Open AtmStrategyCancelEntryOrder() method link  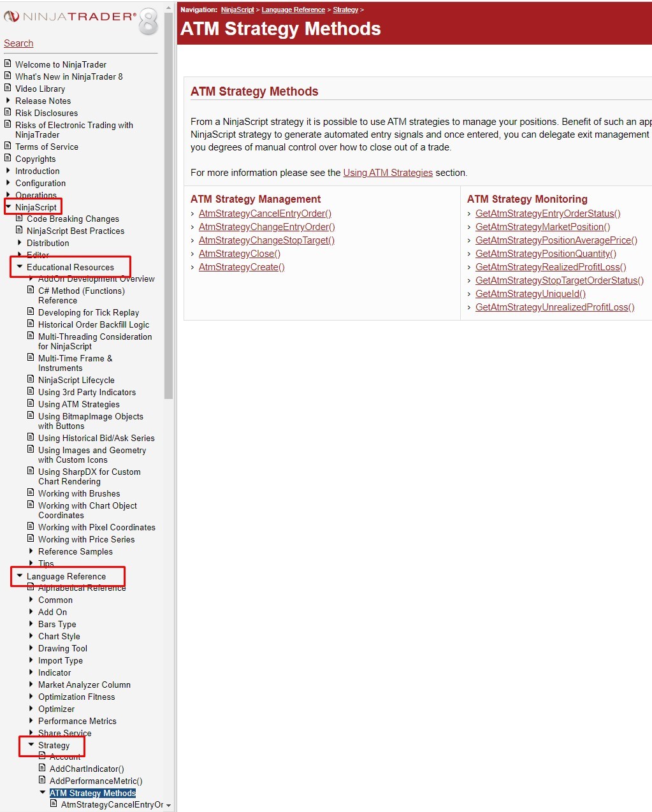click(x=265, y=214)
